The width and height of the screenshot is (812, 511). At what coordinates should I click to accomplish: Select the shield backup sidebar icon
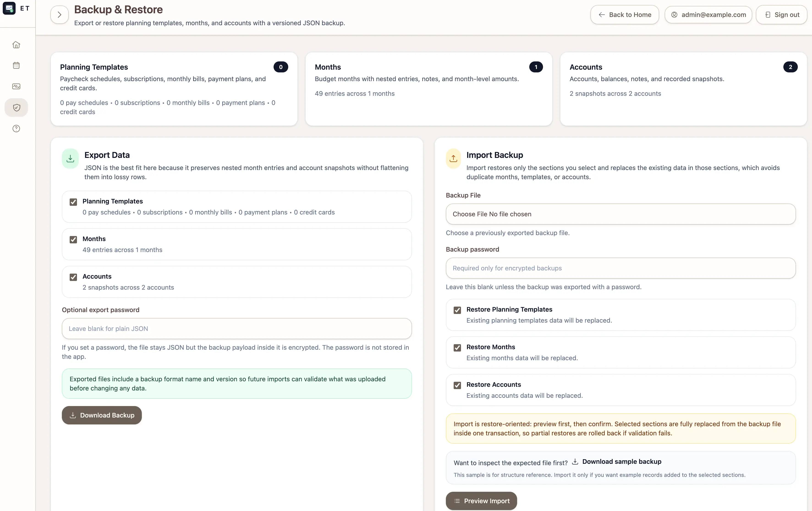[16, 108]
